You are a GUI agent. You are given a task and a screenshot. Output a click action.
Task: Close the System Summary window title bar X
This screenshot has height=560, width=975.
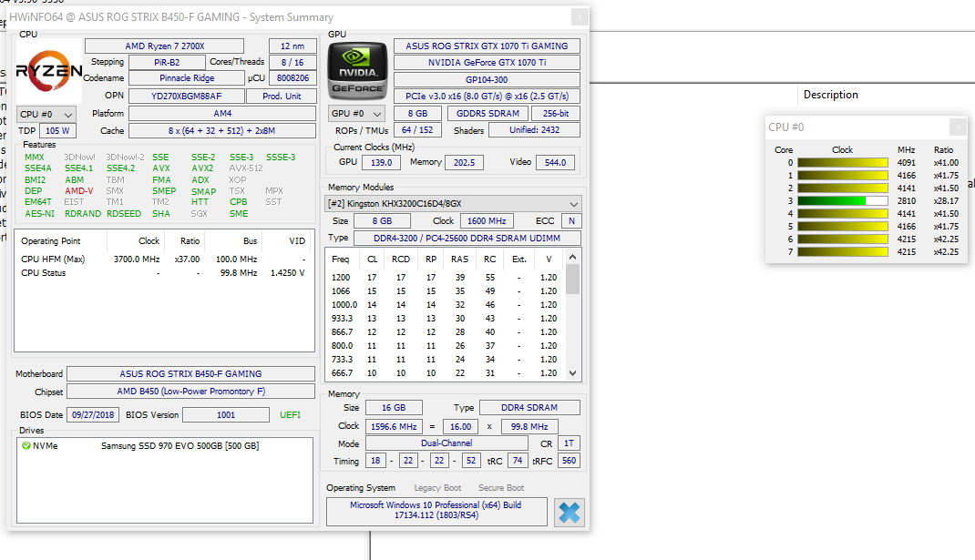click(580, 17)
